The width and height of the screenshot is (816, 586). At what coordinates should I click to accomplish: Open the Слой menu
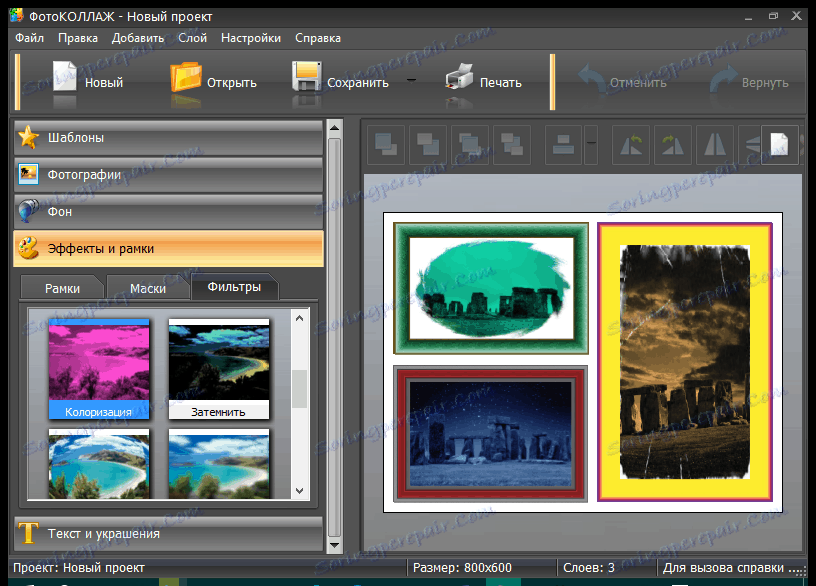(x=192, y=38)
